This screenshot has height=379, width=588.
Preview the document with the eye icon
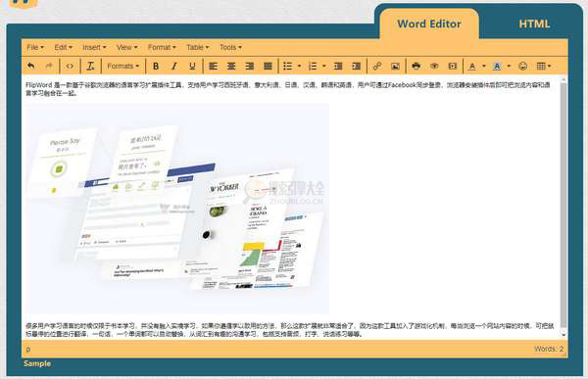[x=434, y=67]
